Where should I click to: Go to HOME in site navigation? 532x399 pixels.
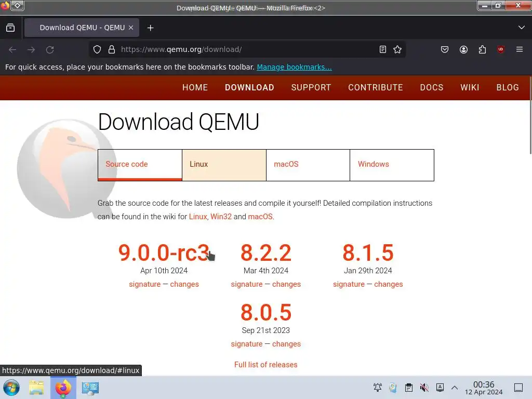(x=195, y=87)
